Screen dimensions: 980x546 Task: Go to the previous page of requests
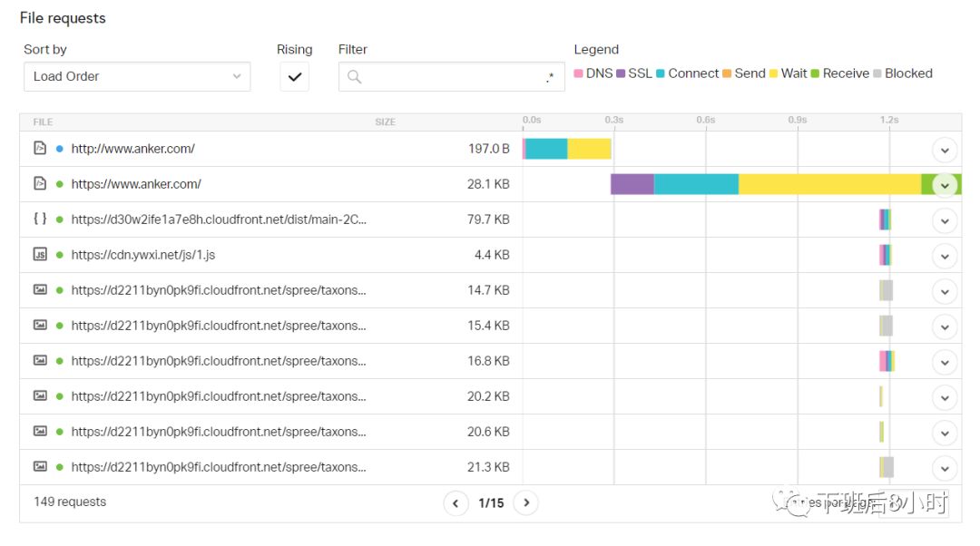point(456,502)
